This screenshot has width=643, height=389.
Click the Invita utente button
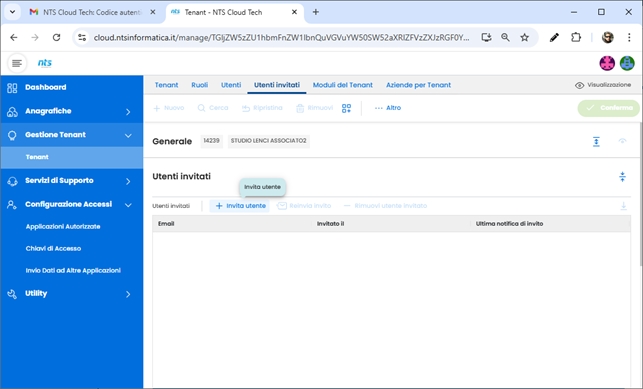pos(241,206)
